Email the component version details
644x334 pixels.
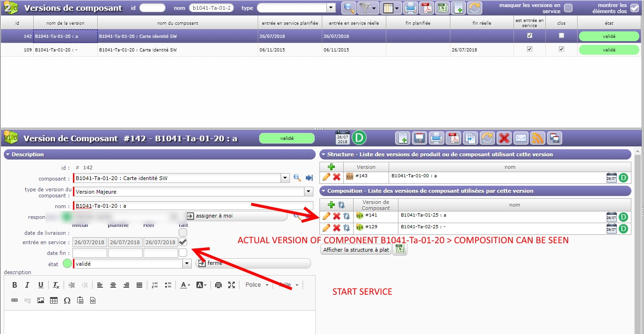coord(521,138)
